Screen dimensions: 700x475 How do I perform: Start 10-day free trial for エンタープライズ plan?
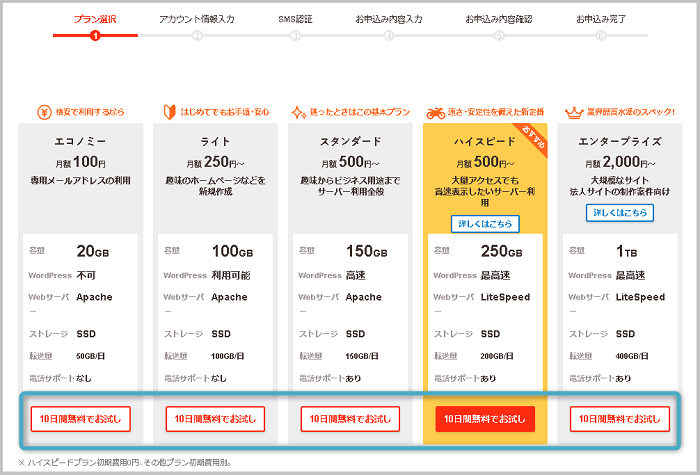pyautogui.click(x=620, y=419)
